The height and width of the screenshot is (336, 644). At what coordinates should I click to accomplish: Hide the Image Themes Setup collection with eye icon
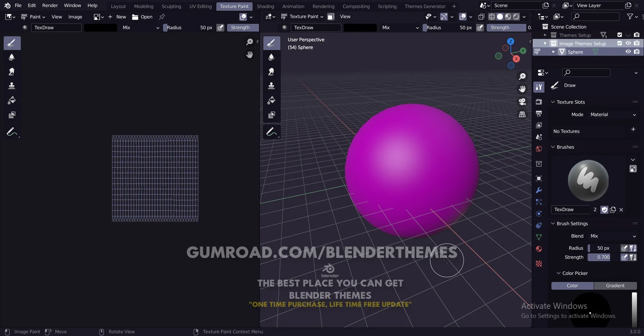pyautogui.click(x=628, y=44)
